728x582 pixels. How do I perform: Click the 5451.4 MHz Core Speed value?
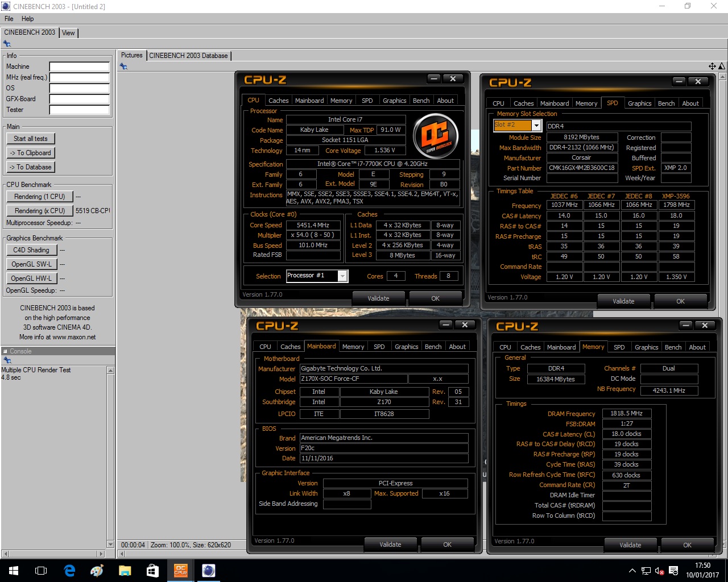point(313,225)
